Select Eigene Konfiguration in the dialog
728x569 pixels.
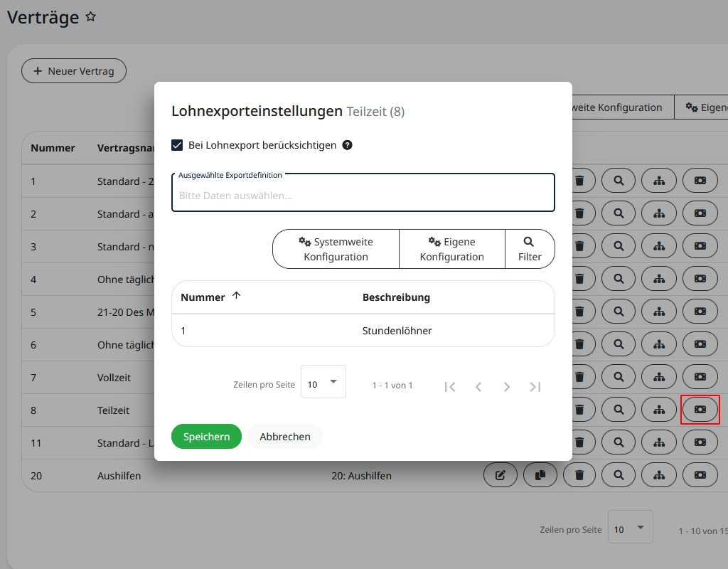click(451, 249)
